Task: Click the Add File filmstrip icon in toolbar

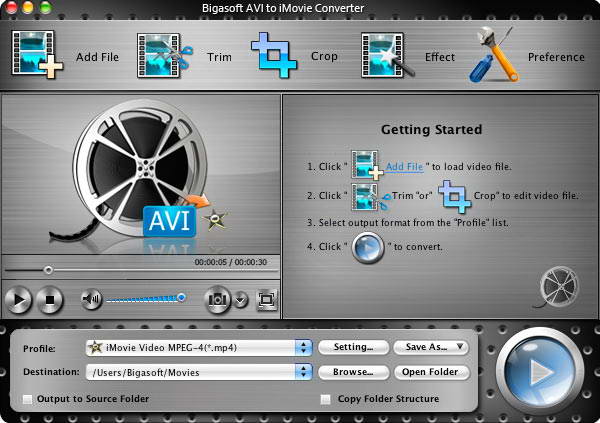Action: click(x=37, y=55)
